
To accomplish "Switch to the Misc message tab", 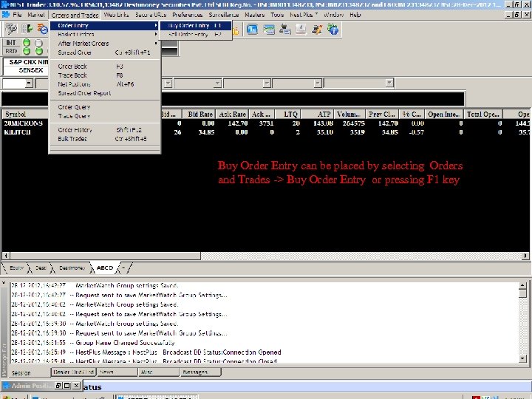I will (x=158, y=372).
